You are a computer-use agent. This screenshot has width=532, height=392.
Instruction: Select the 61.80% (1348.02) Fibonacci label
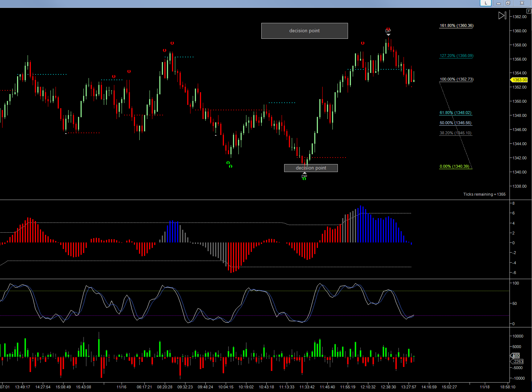455,113
